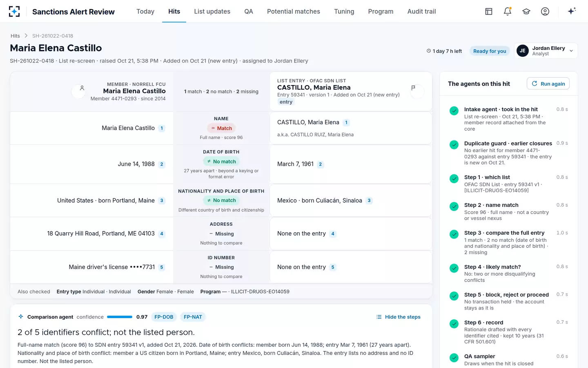Screen dimensions: 588x368
Task: Click the member person avatar icon
Action: pyautogui.click(x=82, y=88)
